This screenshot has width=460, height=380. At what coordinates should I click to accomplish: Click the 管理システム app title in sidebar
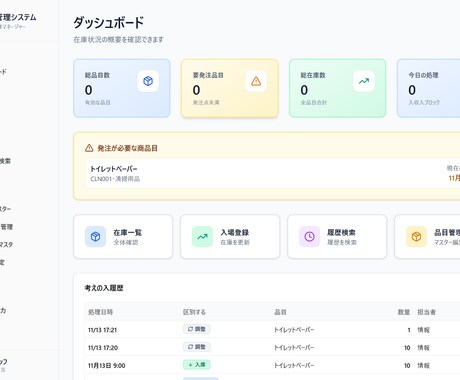click(18, 17)
